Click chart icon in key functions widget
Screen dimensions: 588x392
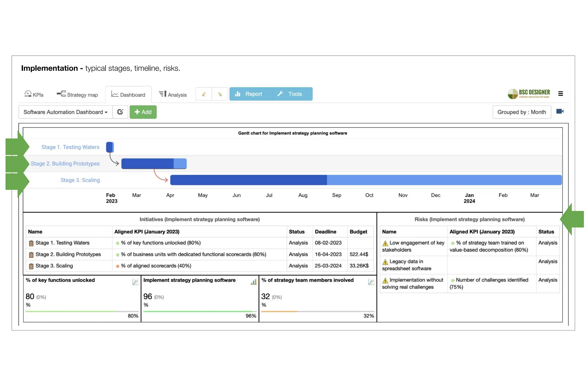[135, 282]
